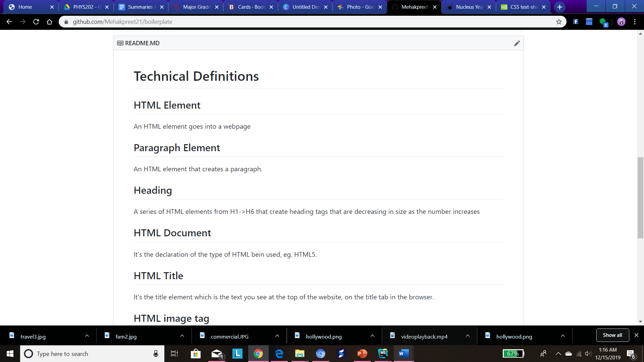This screenshot has height=362, width=644.
Task: Expand options for videoplayback.mp4 download
Action: 468,336
